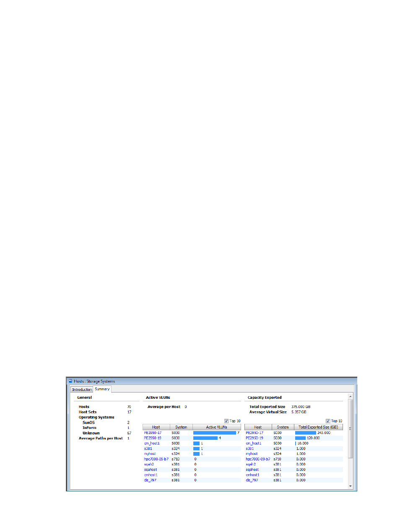This screenshot has height=532, width=400.
Task: Click the 243.000 exported size bar
Action: tap(306, 433)
